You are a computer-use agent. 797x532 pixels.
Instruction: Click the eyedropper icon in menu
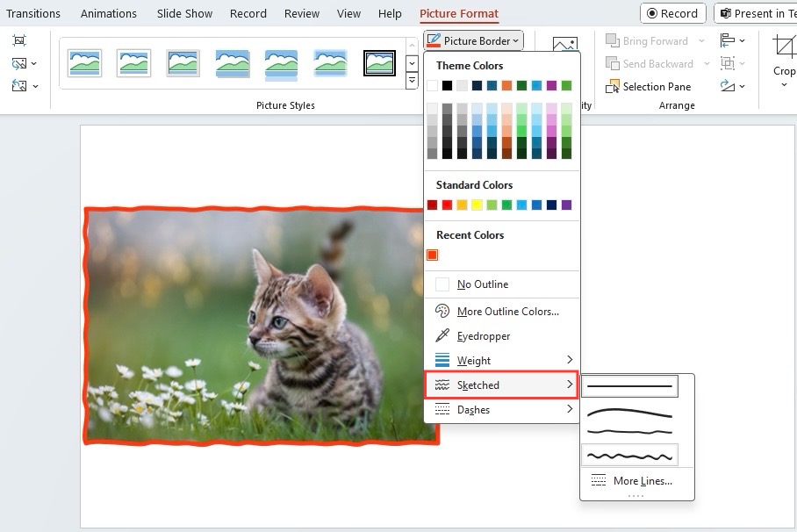click(442, 335)
